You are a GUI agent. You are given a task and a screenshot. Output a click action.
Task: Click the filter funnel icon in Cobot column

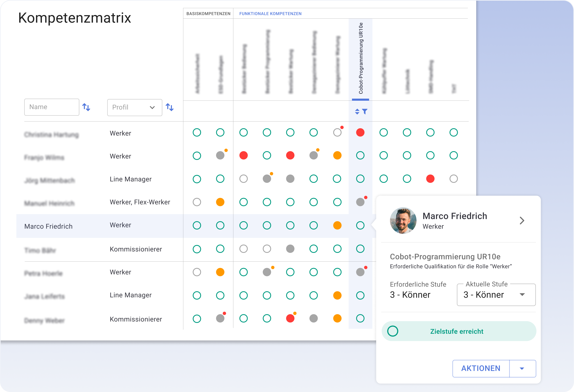click(x=365, y=112)
